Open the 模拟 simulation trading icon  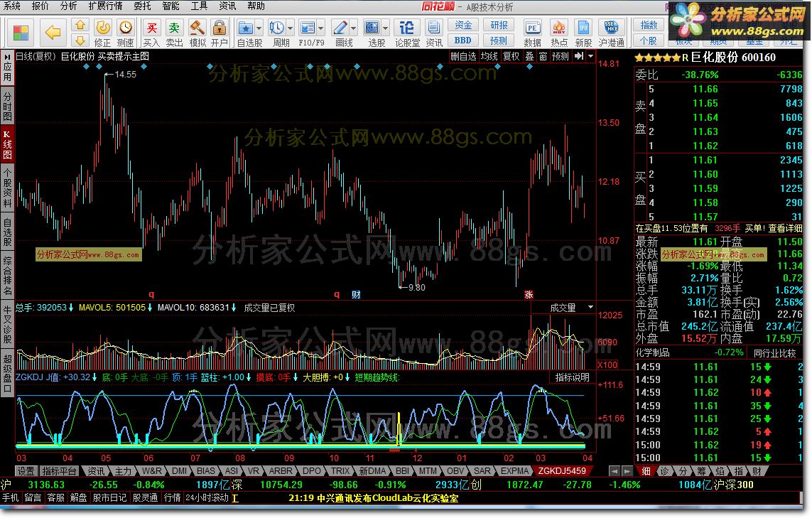coord(197,33)
